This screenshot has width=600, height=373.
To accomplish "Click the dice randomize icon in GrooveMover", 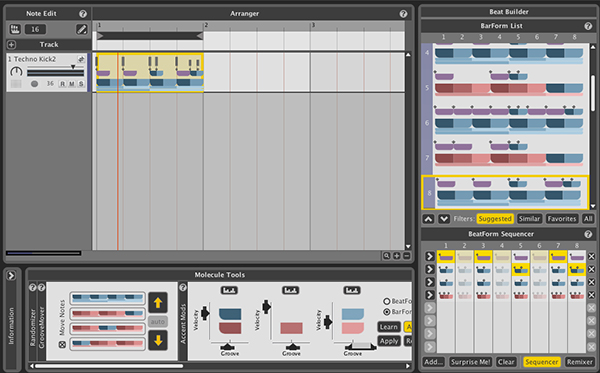I will coord(62,344).
